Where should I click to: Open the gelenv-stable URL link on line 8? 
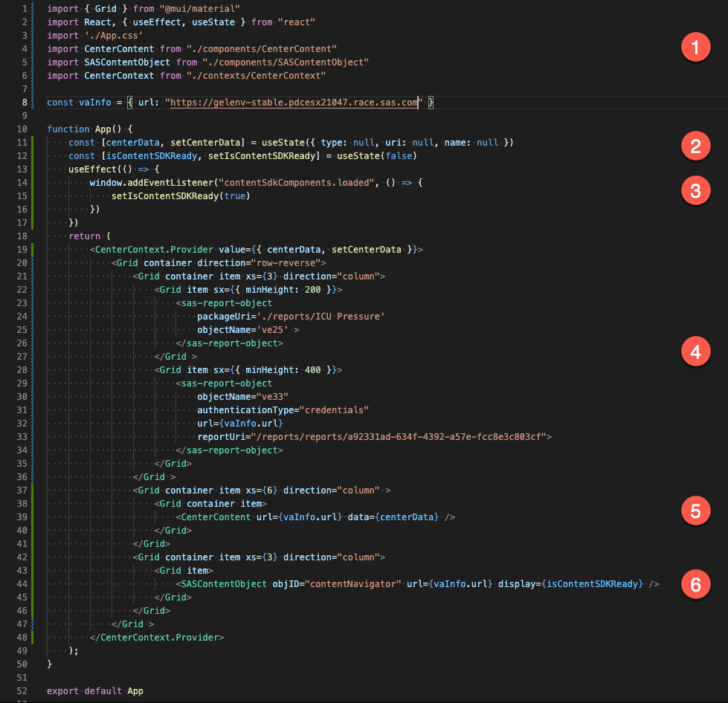[294, 103]
